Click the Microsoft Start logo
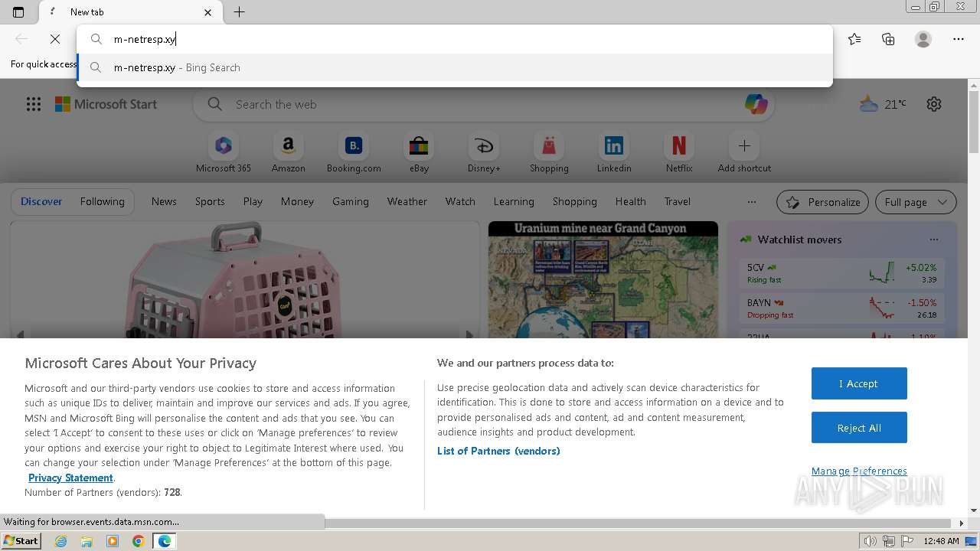 click(106, 104)
